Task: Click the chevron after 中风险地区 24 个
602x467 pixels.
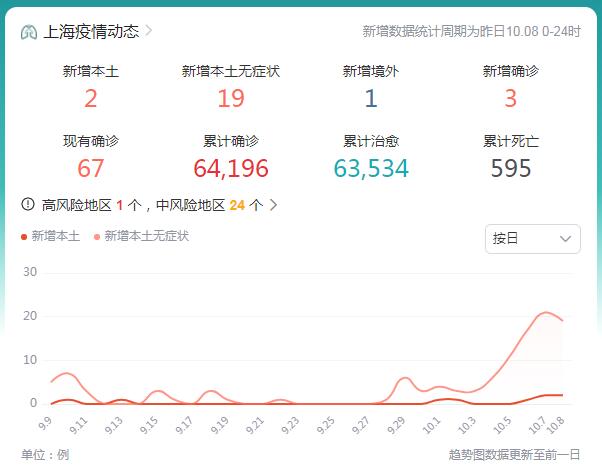Action: (273, 205)
